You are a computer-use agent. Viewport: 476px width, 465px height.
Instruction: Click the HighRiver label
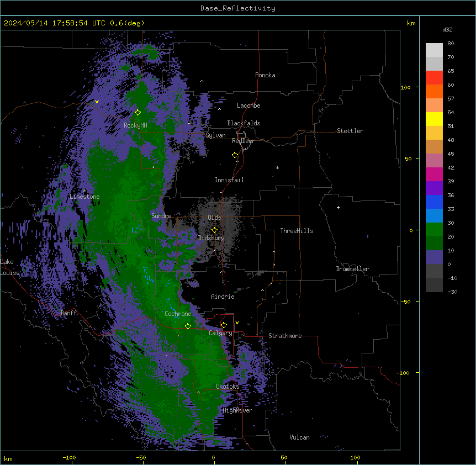pos(237,410)
